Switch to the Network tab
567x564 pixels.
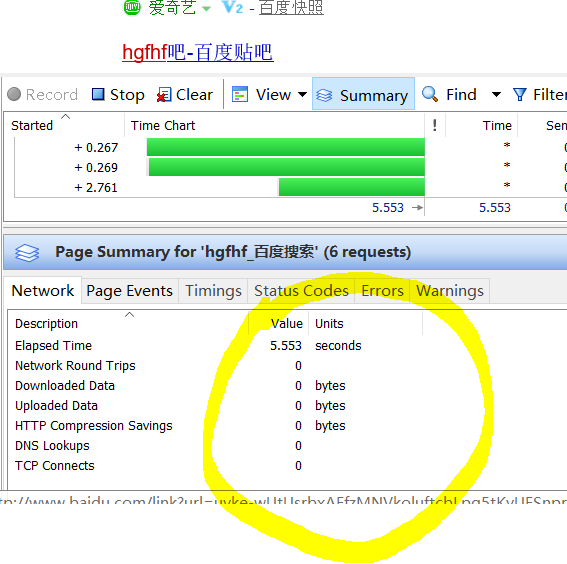[42, 291]
